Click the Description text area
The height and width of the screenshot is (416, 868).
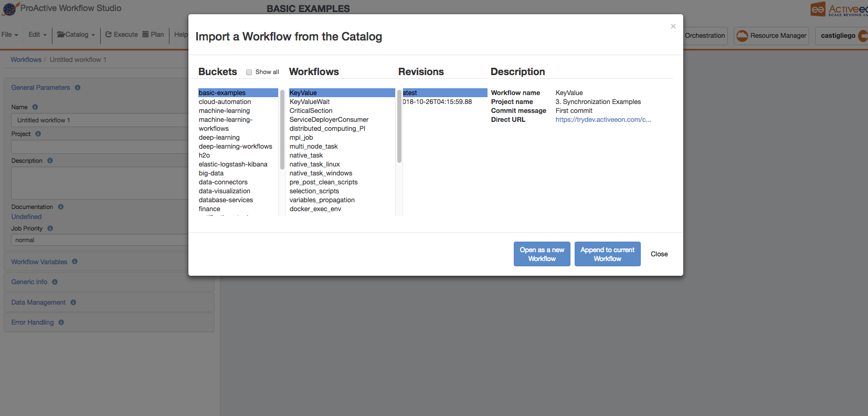pos(100,183)
